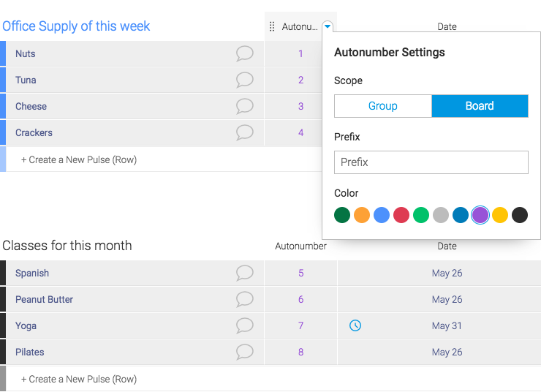
Task: Open the Office Supply of this week group title
Action: point(76,26)
